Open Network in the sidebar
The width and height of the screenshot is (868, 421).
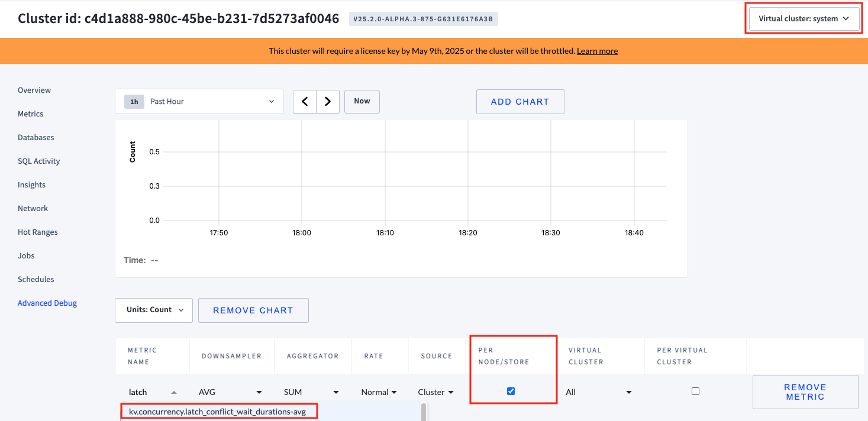33,209
